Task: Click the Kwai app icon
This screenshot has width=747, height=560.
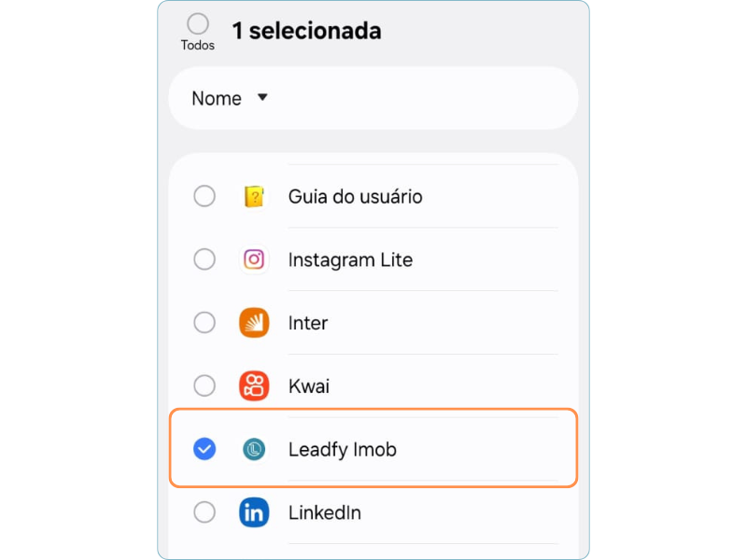Action: (254, 385)
